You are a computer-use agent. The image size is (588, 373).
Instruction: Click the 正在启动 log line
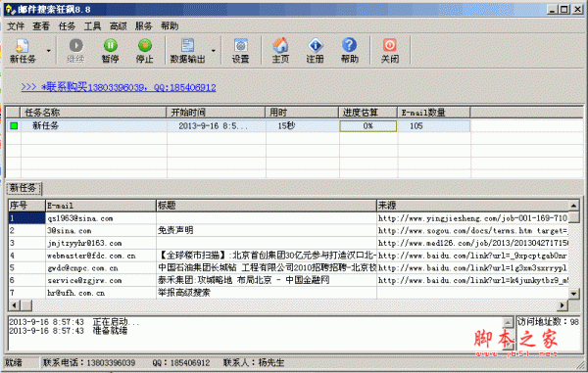point(74,322)
